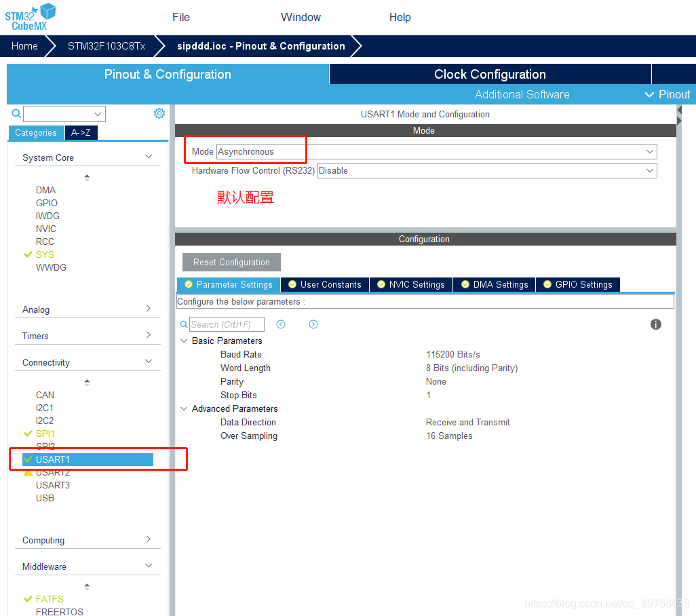Viewport: 696px width, 616px height.
Task: Select I2C1 peripheral
Action: (x=44, y=408)
